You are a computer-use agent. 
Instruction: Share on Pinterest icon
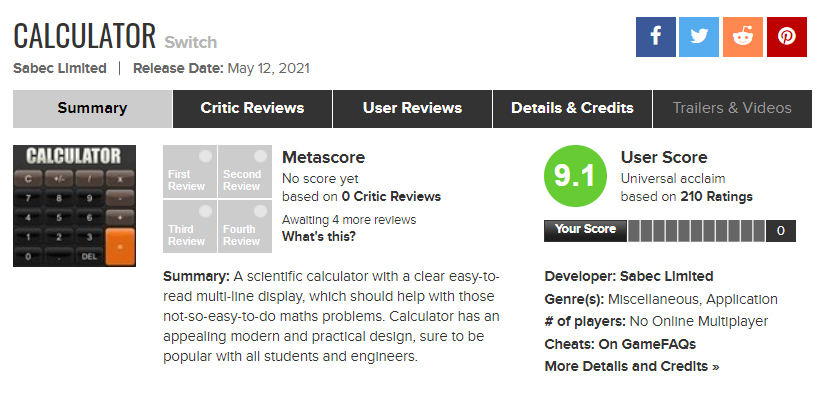point(787,37)
